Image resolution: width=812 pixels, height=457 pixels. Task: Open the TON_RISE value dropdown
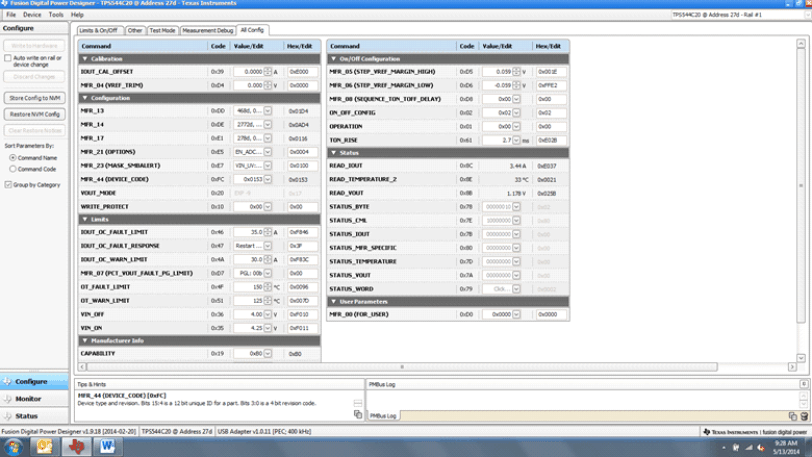[x=516, y=140]
